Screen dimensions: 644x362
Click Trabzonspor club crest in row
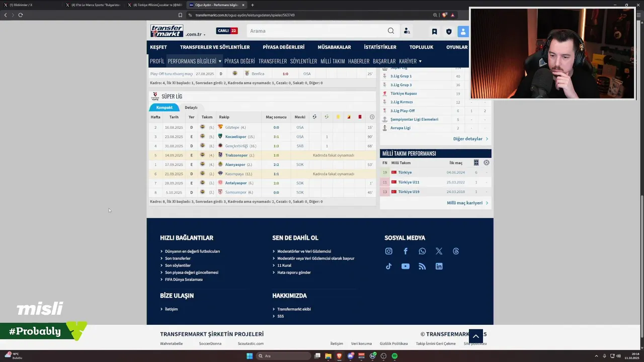coord(220,155)
